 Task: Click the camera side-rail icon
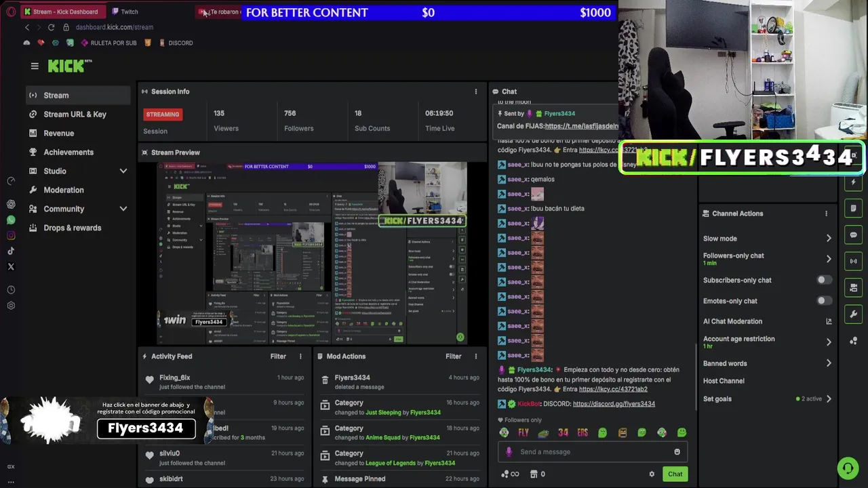point(853,288)
